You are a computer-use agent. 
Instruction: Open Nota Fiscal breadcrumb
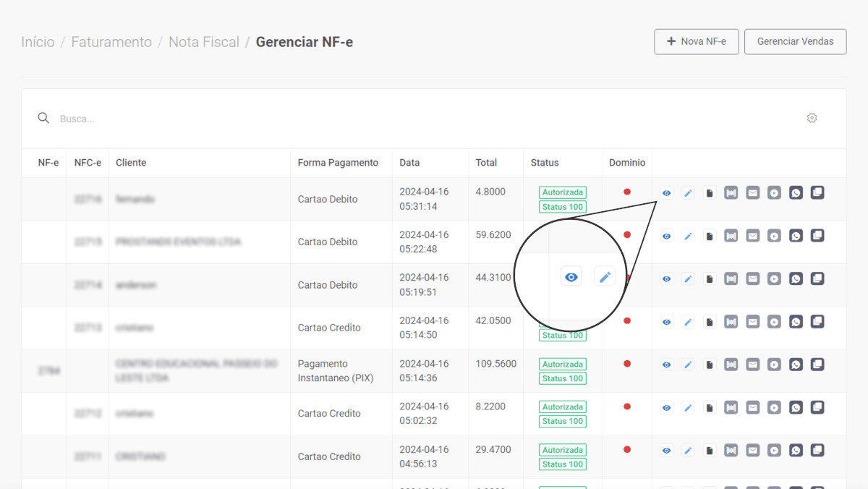click(x=204, y=42)
